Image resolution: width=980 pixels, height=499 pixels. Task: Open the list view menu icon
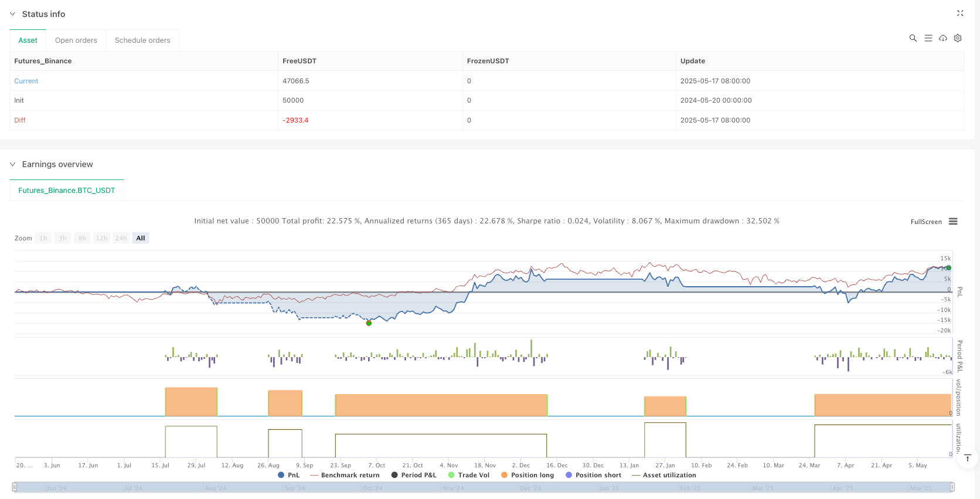pos(928,38)
